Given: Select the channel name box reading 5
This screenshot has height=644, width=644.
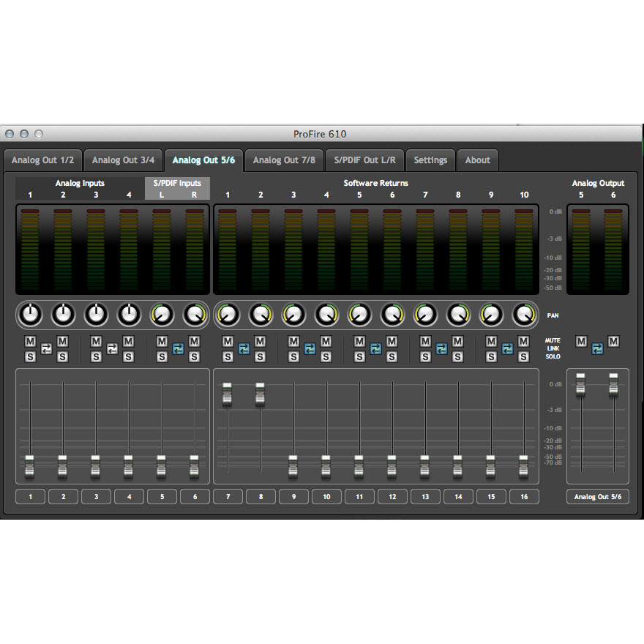Looking at the screenshot, I should (162, 497).
